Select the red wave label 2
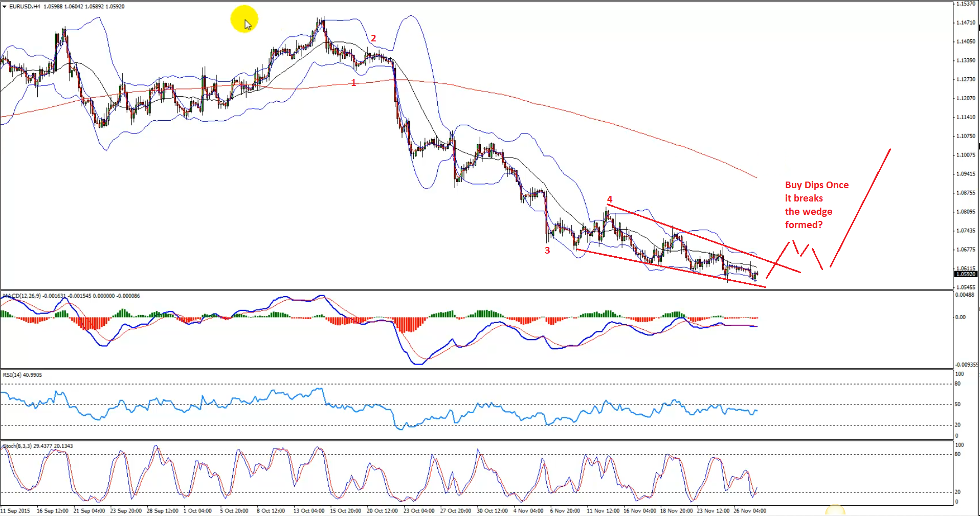Image resolution: width=980 pixels, height=516 pixels. (x=373, y=38)
